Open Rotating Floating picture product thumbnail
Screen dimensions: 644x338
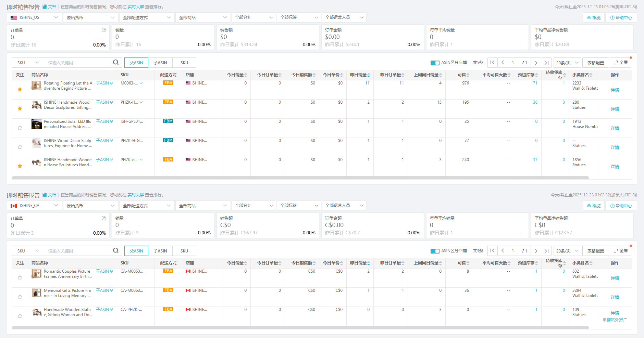[37, 86]
